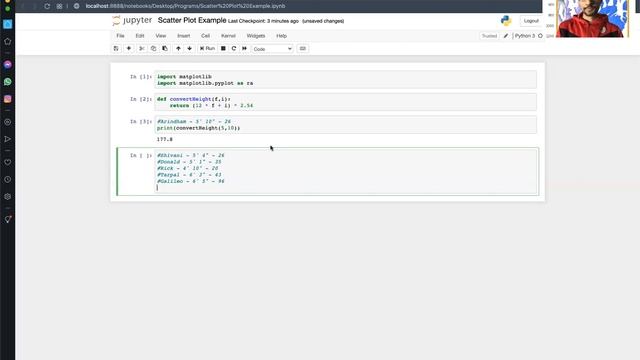Paste cells below icon
The image size is (640, 360).
point(165,49)
